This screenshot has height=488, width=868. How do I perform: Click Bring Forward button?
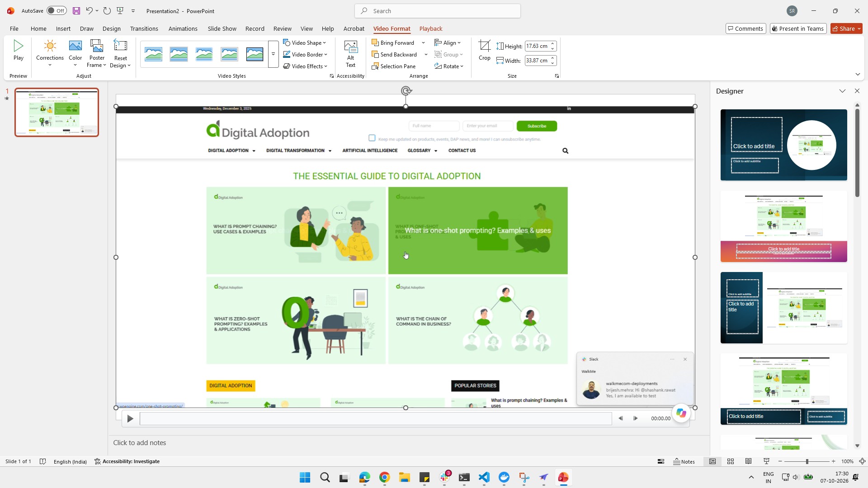tap(393, 42)
